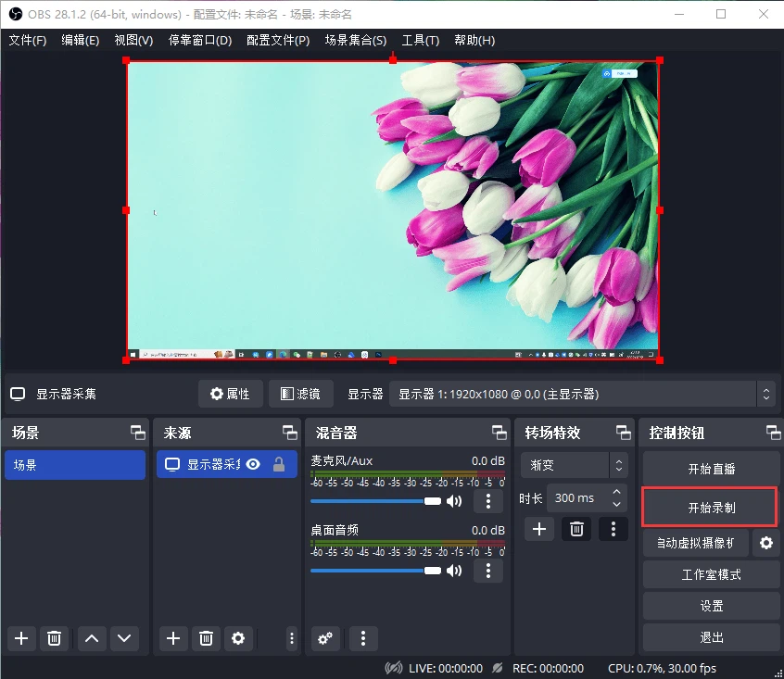The height and width of the screenshot is (679, 784).
Task: Open advanced audio properties gears icon
Action: [325, 638]
